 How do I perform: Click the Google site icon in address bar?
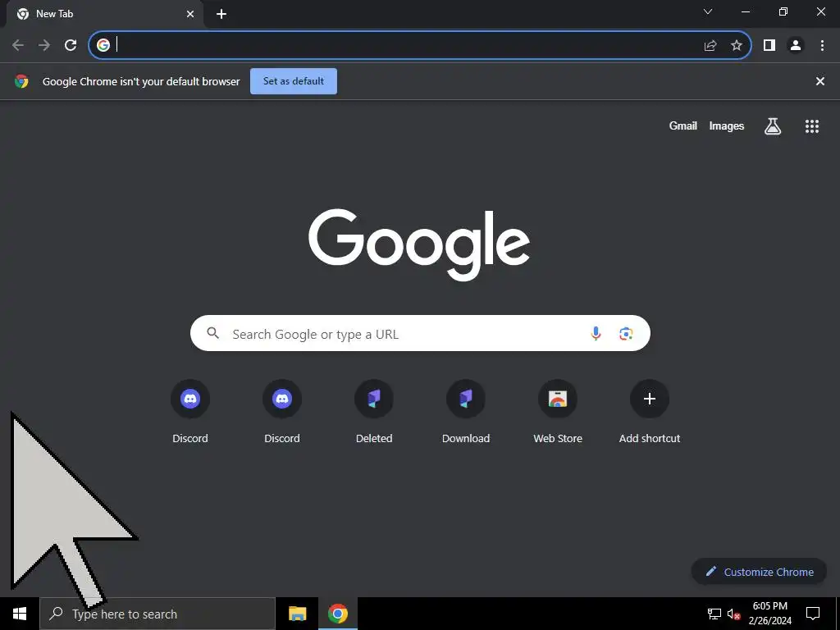pos(103,45)
